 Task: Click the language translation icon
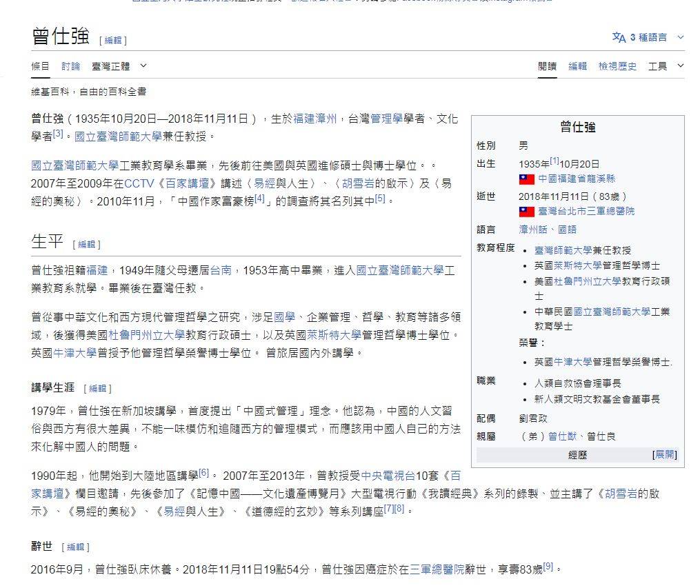tap(619, 38)
